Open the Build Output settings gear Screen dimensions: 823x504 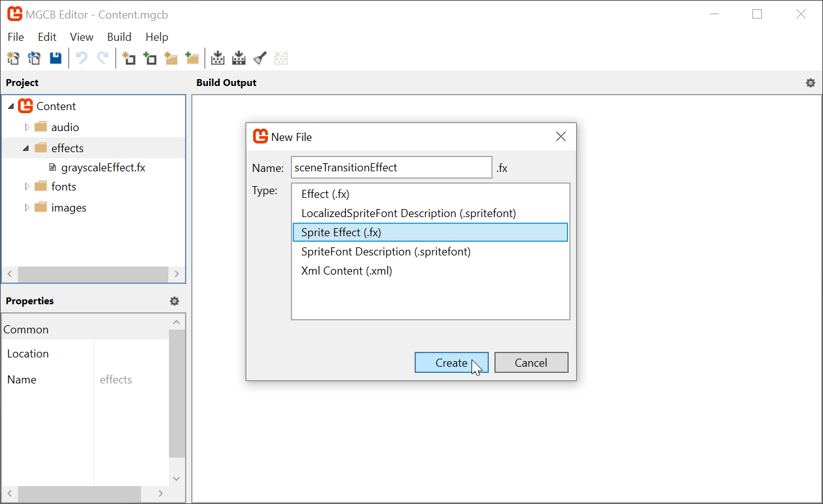coord(811,82)
